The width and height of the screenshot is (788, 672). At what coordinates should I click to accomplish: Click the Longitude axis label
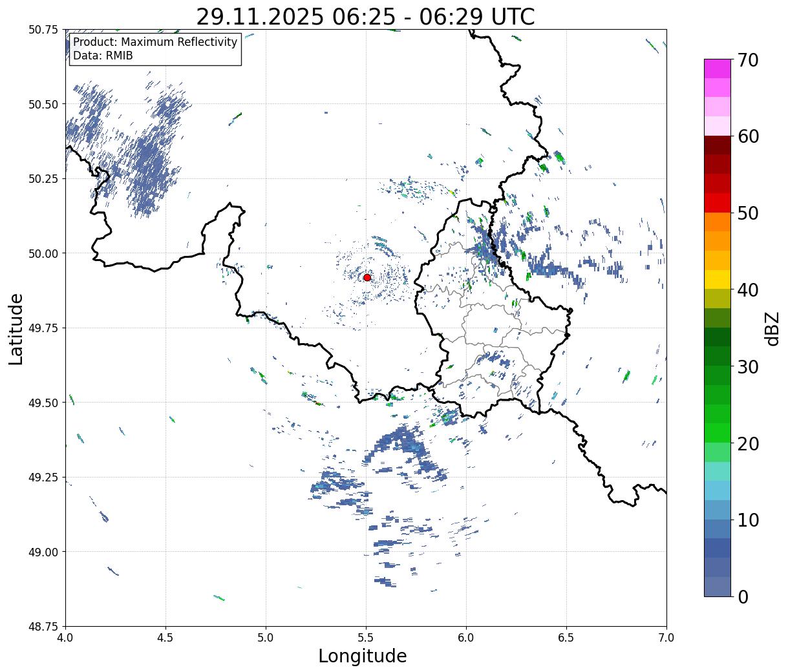point(363,656)
